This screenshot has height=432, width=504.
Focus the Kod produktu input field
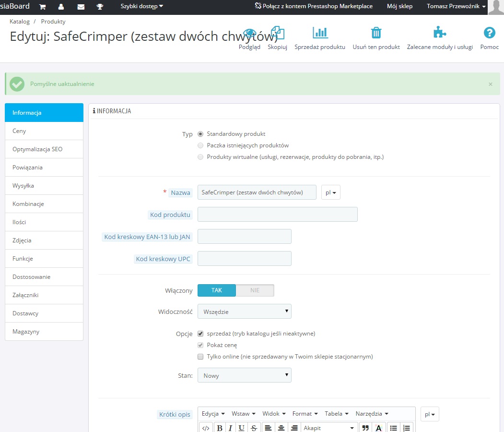[x=277, y=214]
